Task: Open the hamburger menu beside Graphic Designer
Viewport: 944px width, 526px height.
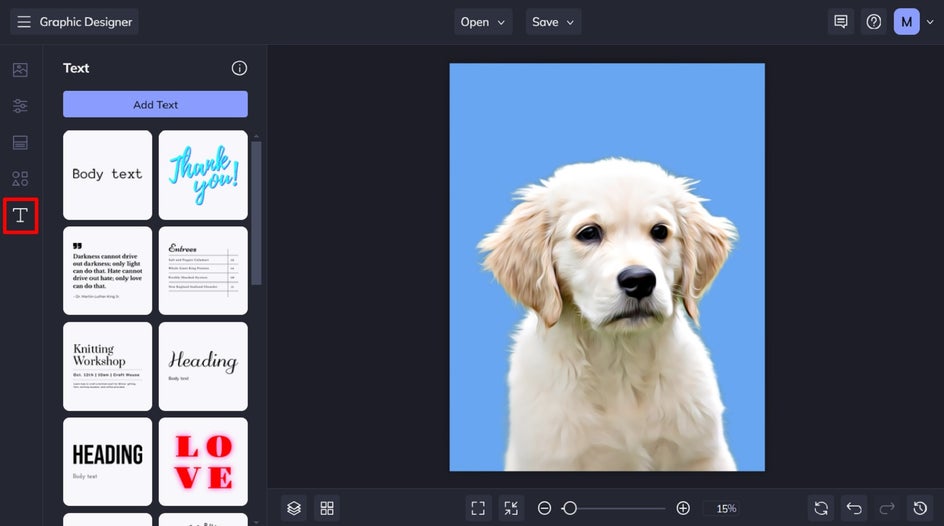Action: coord(23,22)
